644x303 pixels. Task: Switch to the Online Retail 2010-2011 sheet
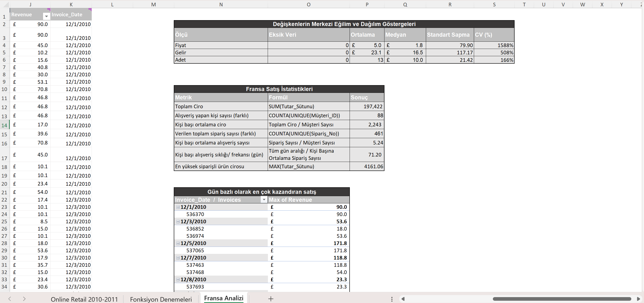point(84,299)
